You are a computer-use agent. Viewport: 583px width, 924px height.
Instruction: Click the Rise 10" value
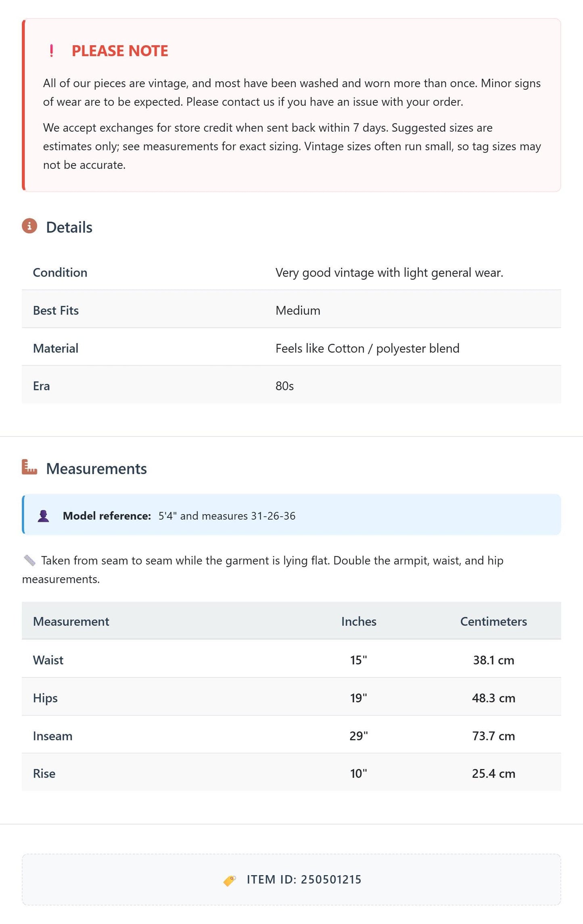point(359,773)
